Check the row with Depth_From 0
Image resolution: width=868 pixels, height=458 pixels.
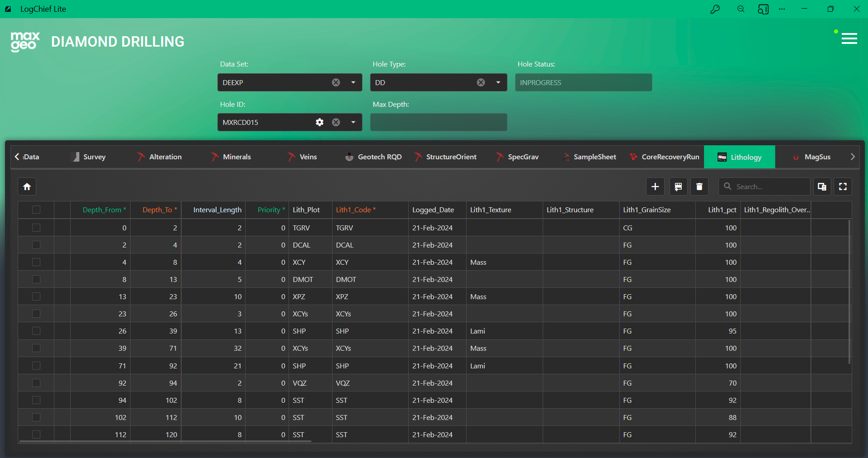(36, 228)
